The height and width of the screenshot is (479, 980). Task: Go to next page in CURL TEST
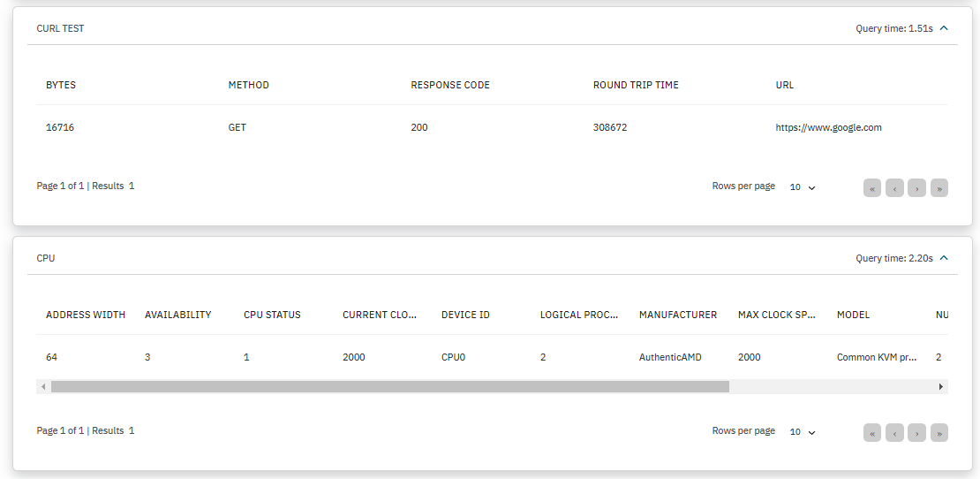916,188
